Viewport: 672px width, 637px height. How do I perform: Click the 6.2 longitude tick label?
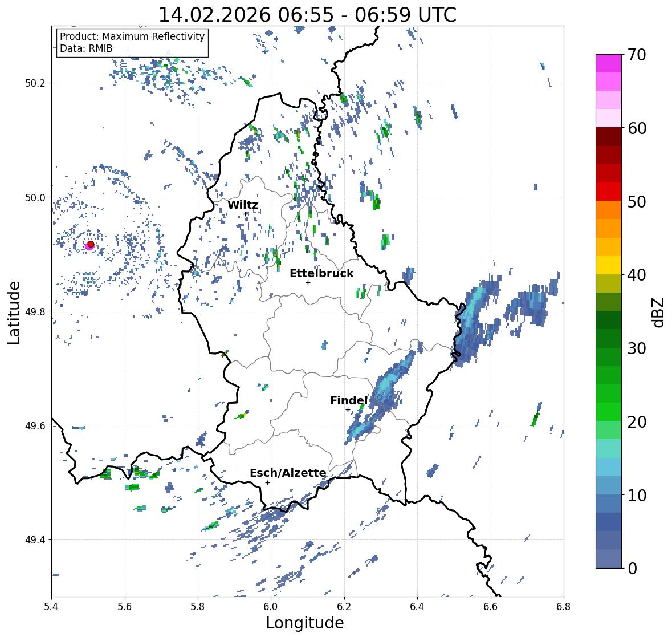click(x=344, y=607)
